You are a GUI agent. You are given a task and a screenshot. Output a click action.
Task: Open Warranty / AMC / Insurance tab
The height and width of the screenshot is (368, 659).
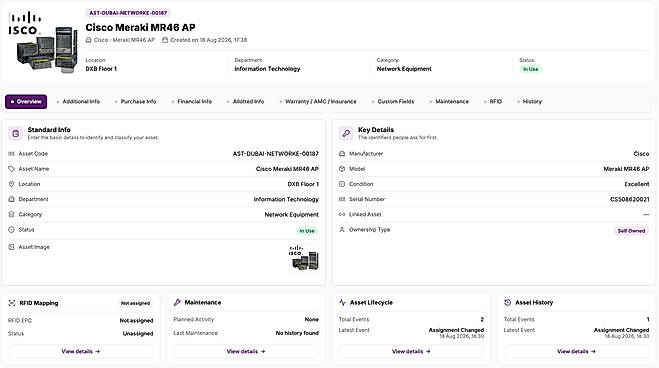[x=318, y=102]
